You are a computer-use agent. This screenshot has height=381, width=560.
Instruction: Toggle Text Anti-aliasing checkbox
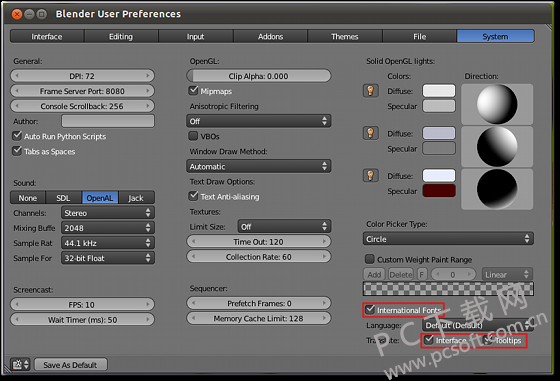coord(193,196)
